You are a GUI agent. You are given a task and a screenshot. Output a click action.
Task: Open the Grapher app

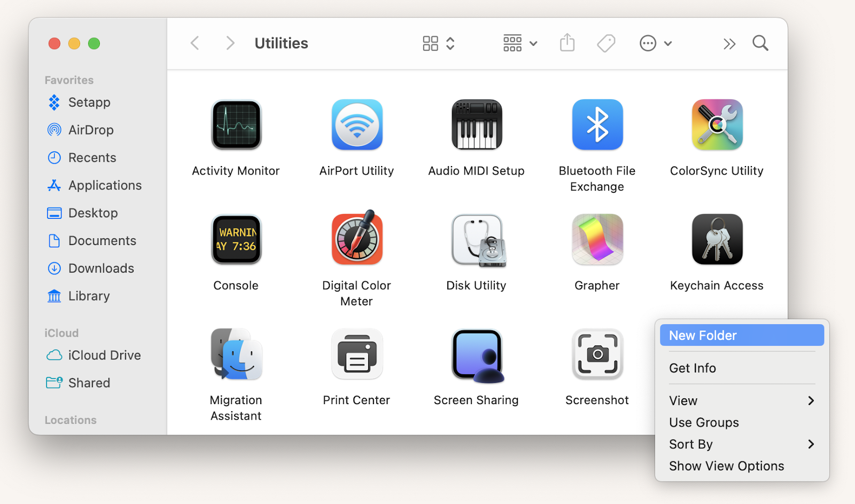pos(596,239)
